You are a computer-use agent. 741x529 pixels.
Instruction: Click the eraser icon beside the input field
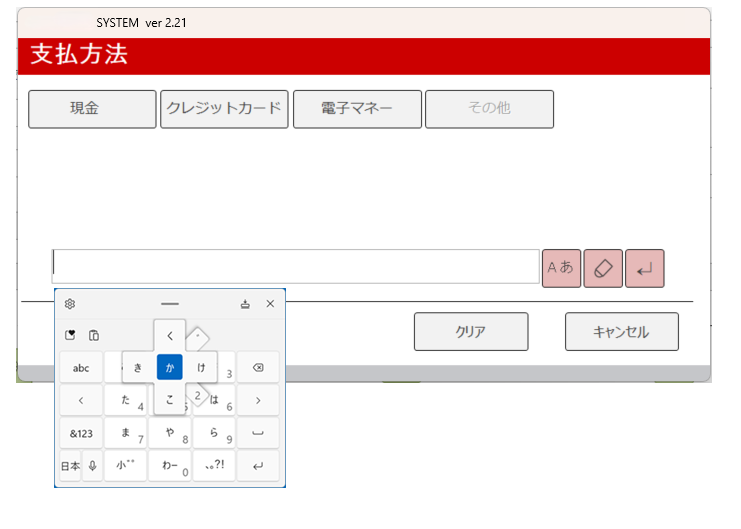tap(603, 268)
